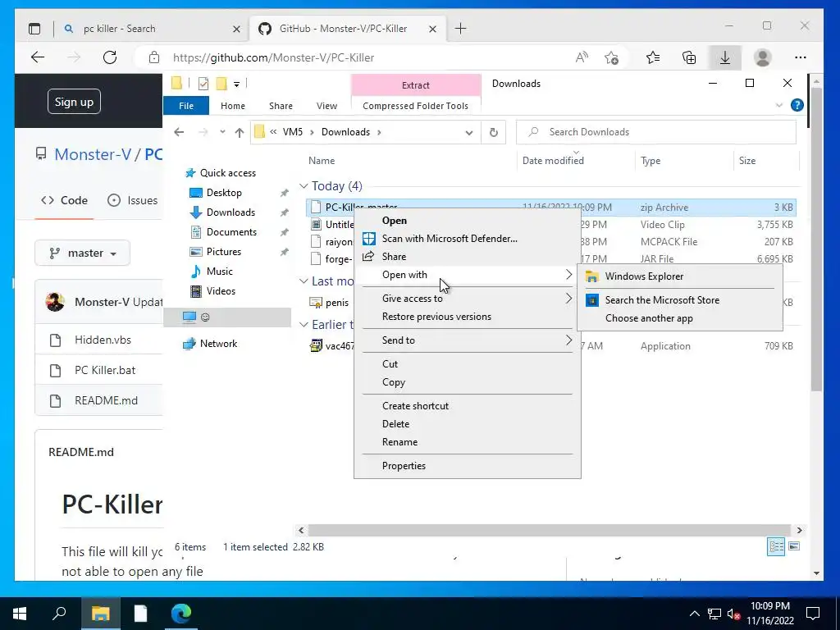Click the Edge browser back arrow
Image resolution: width=840 pixels, height=630 pixels.
(x=38, y=57)
